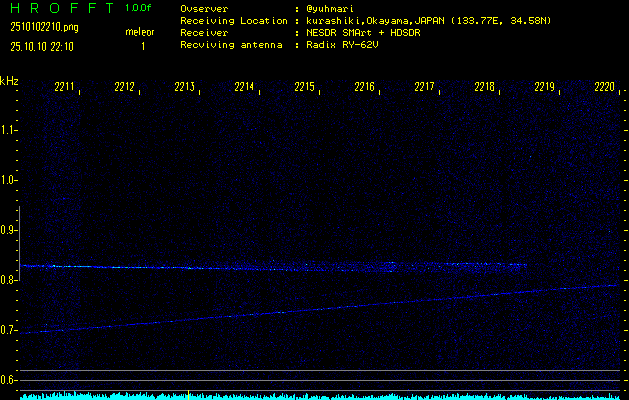Select the 2218 time marker

pyautogui.click(x=484, y=88)
